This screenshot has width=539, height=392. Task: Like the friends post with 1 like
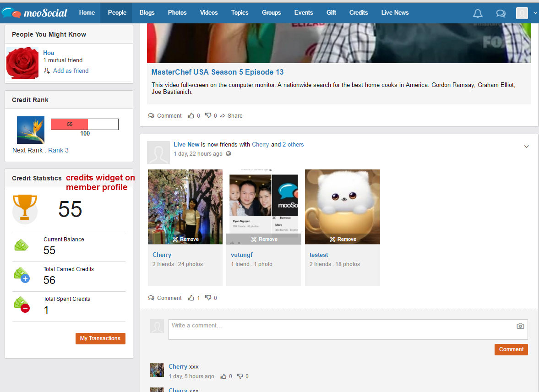point(191,298)
